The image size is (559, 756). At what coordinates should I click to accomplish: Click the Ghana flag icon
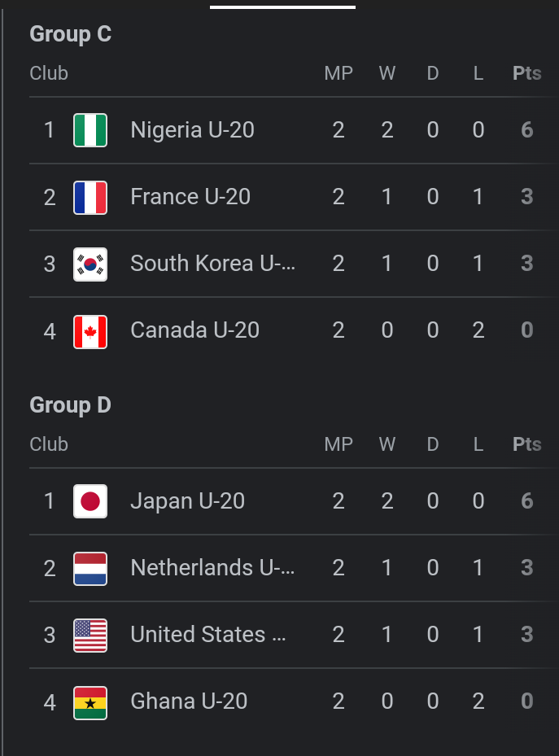(90, 701)
